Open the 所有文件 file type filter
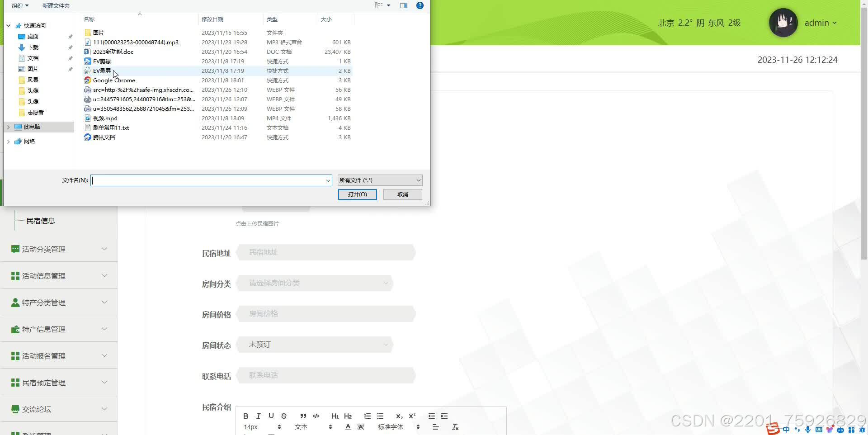Viewport: 868px width, 435px height. [380, 180]
